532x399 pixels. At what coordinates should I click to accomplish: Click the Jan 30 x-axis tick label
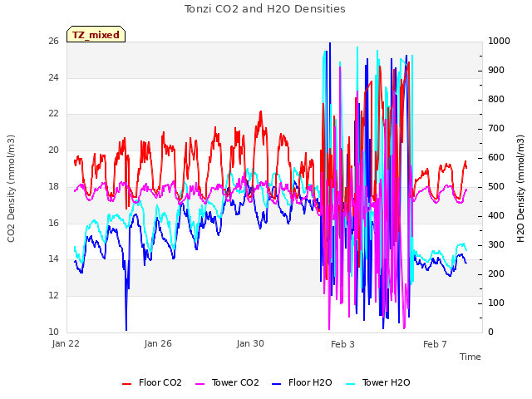pyautogui.click(x=250, y=343)
